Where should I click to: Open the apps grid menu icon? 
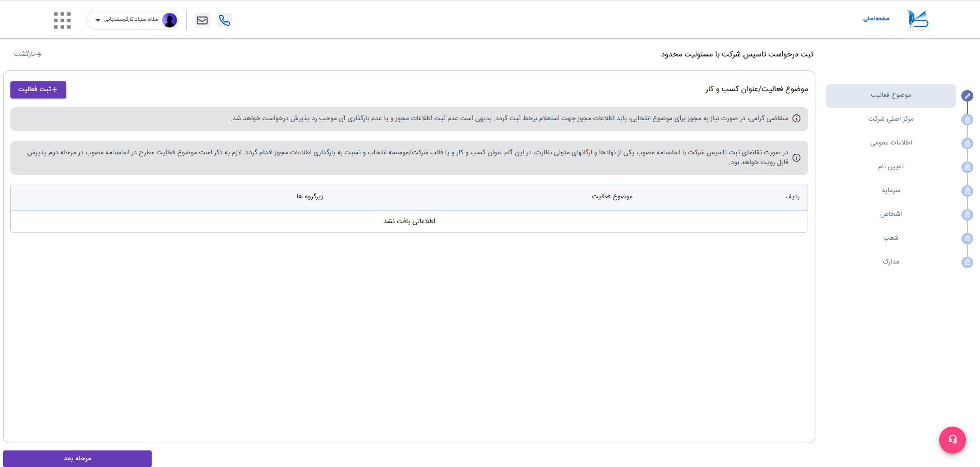coord(62,20)
